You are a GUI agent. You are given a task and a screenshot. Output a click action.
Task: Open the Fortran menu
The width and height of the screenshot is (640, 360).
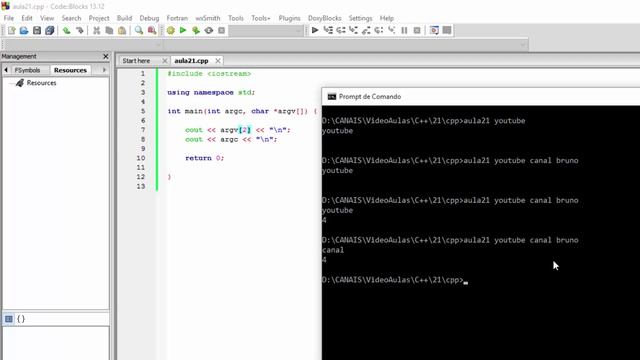pos(177,18)
